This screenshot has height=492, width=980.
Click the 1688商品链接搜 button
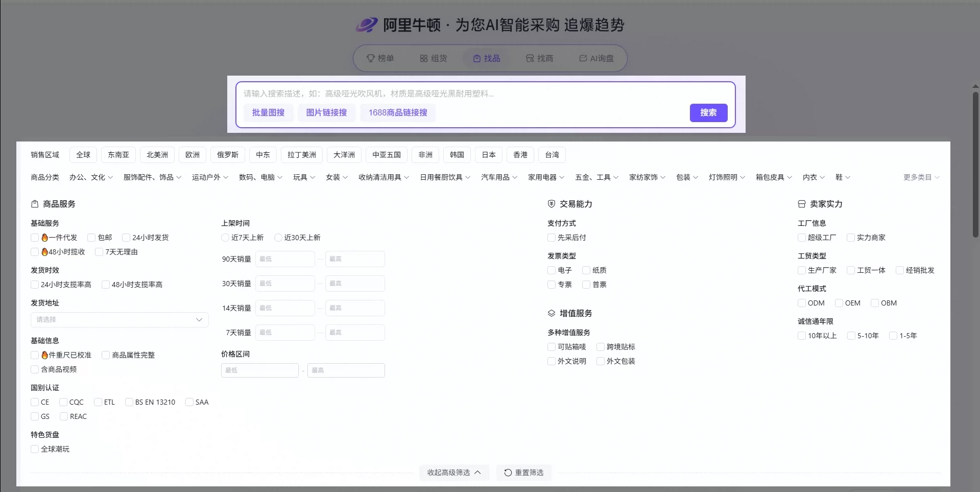coord(398,112)
